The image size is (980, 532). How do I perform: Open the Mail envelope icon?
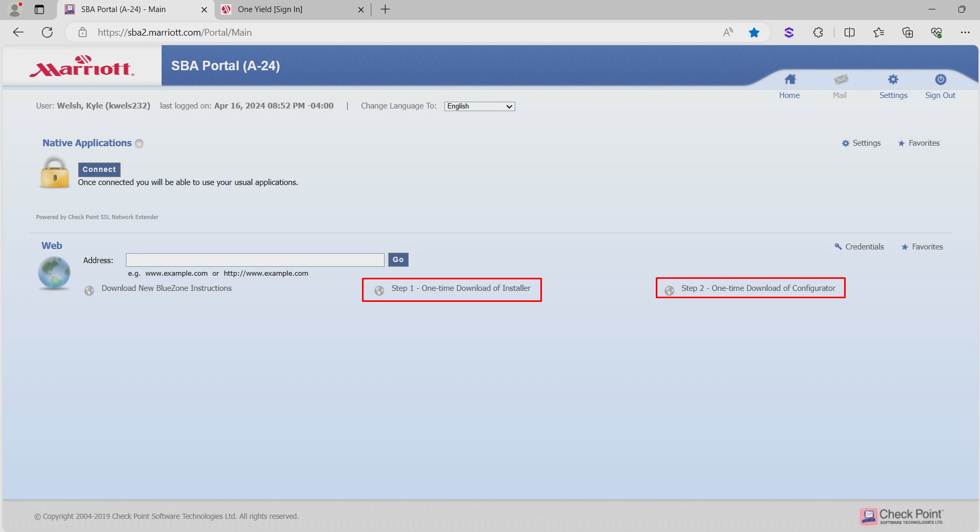click(x=840, y=80)
